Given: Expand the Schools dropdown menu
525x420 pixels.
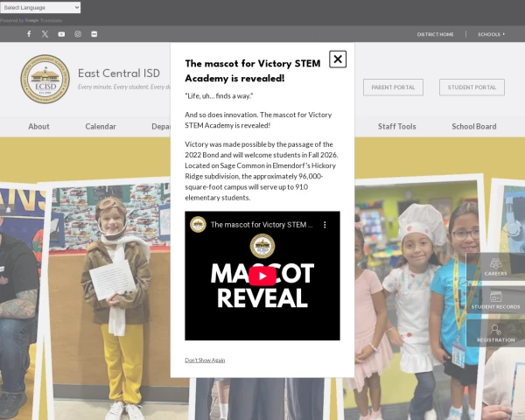Looking at the screenshot, I should [491, 34].
